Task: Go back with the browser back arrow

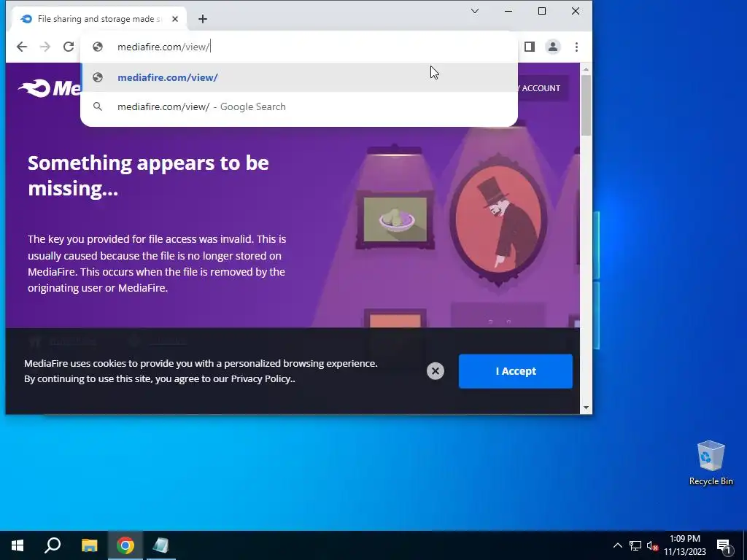Action: click(x=21, y=47)
